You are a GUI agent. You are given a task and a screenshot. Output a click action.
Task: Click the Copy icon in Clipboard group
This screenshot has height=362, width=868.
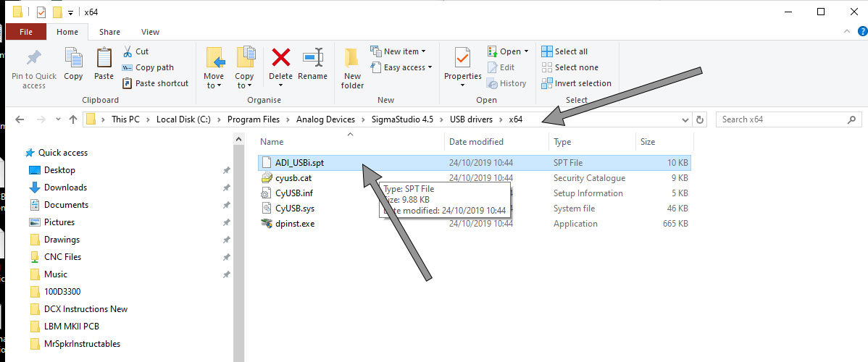pos(73,58)
